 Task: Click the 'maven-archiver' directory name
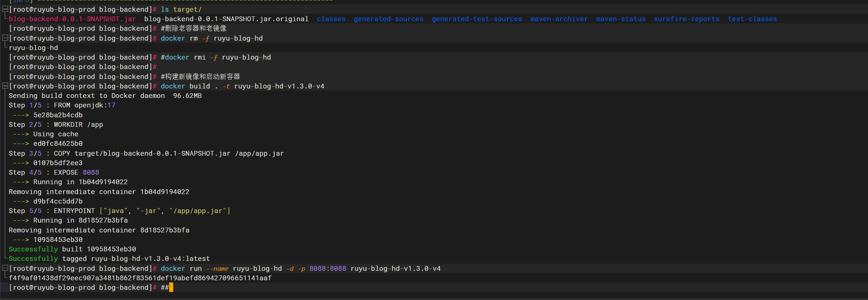click(559, 19)
